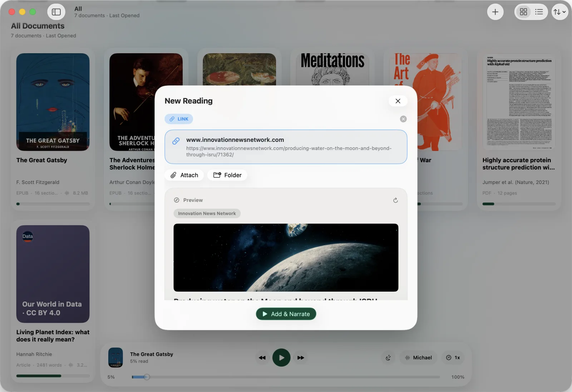This screenshot has width=572, height=392.
Task: Open the sleep timer
Action: coord(388,358)
